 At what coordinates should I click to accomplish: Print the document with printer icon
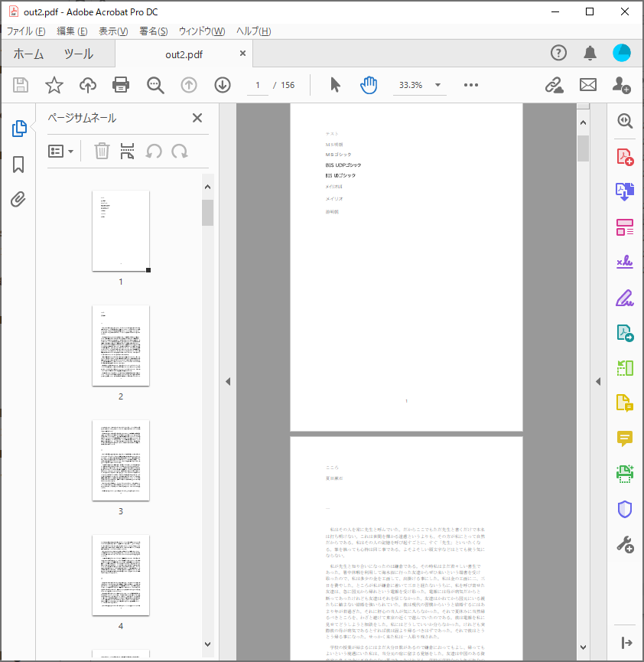click(121, 85)
